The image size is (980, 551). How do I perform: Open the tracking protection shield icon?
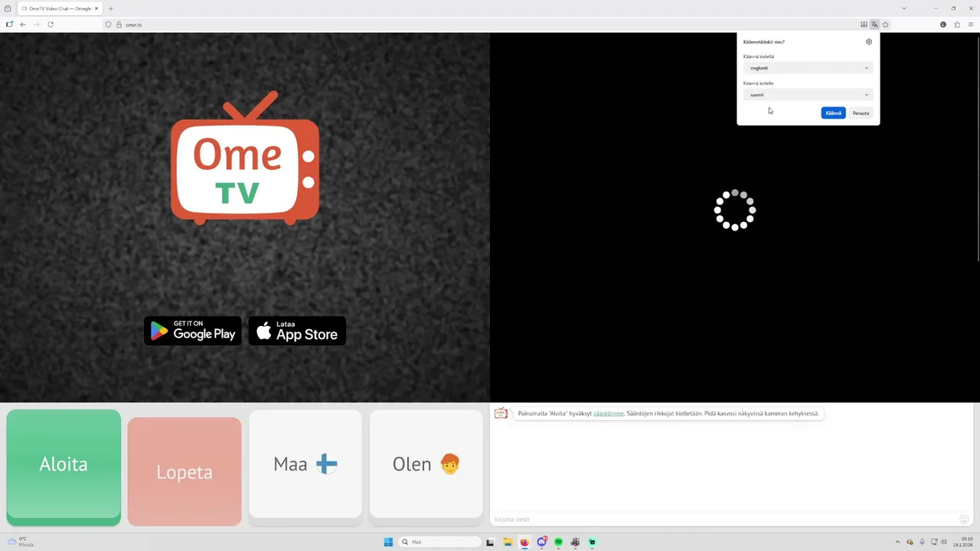(108, 24)
